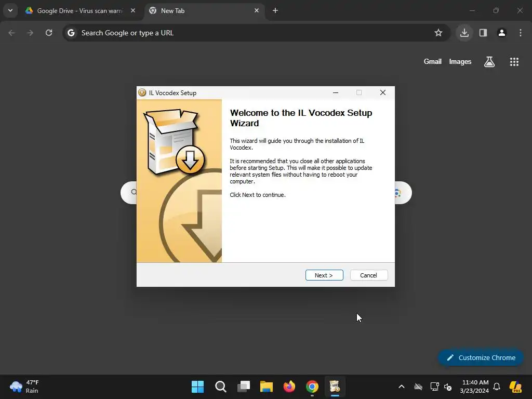This screenshot has height=399, width=532.
Task: Click the muted volume tray icon
Action: coord(448,387)
